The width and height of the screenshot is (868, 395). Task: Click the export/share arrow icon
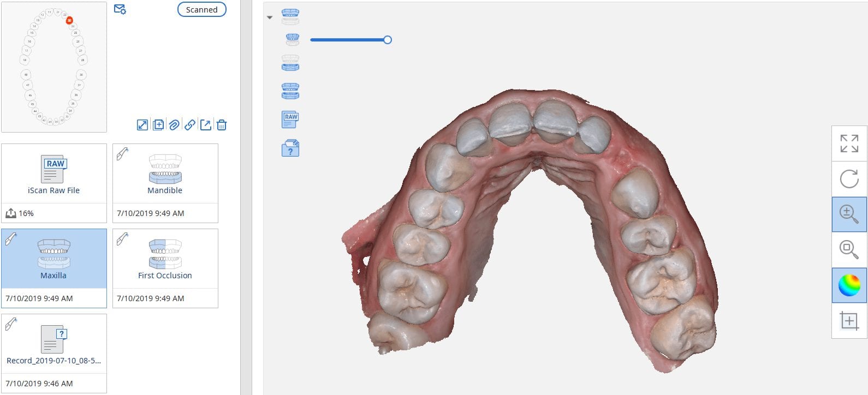pos(206,125)
